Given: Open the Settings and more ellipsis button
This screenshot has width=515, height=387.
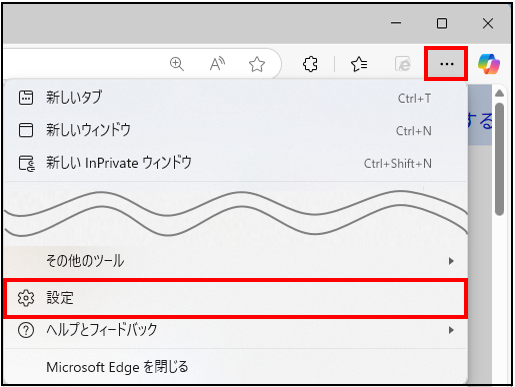Looking at the screenshot, I should pos(446,64).
